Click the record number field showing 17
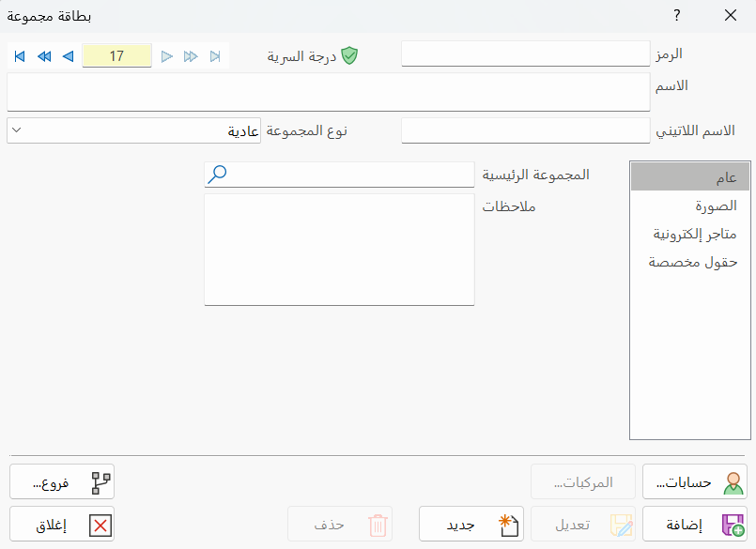This screenshot has height=549, width=756. tap(116, 55)
